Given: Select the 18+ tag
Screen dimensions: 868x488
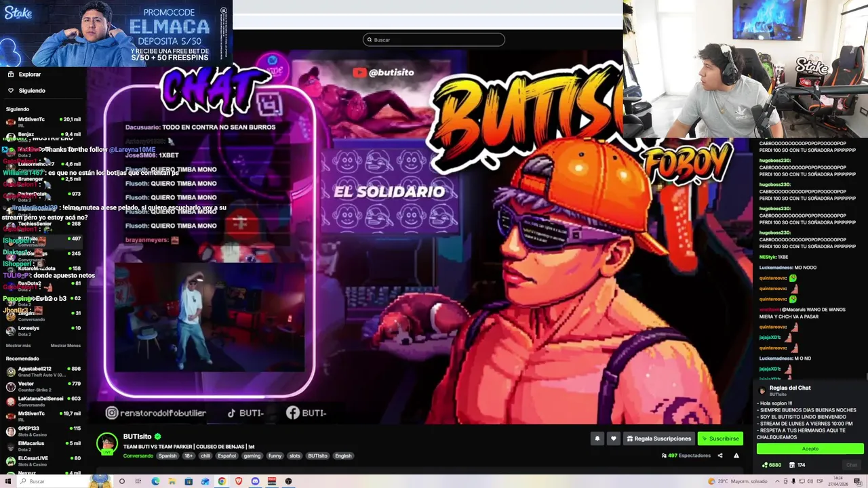Looking at the screenshot, I should coord(189,456).
